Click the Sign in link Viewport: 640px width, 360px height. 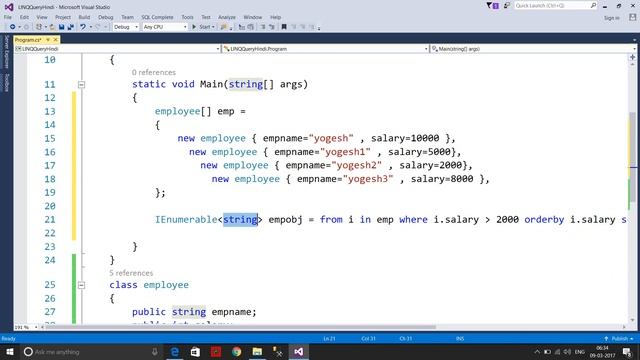pos(611,18)
